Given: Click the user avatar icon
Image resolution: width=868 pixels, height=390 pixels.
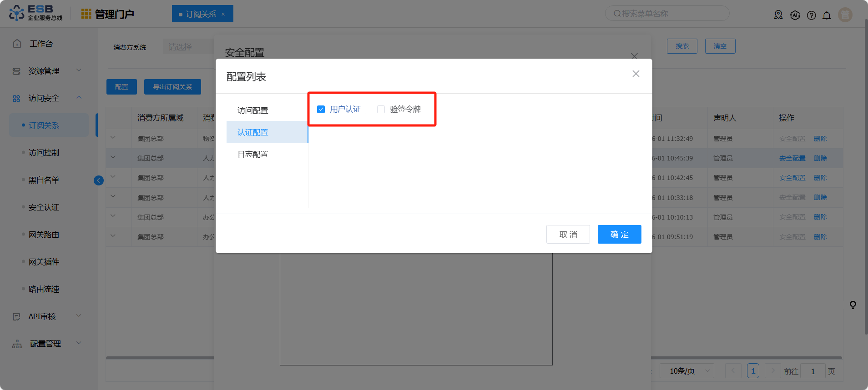Looking at the screenshot, I should [x=845, y=15].
